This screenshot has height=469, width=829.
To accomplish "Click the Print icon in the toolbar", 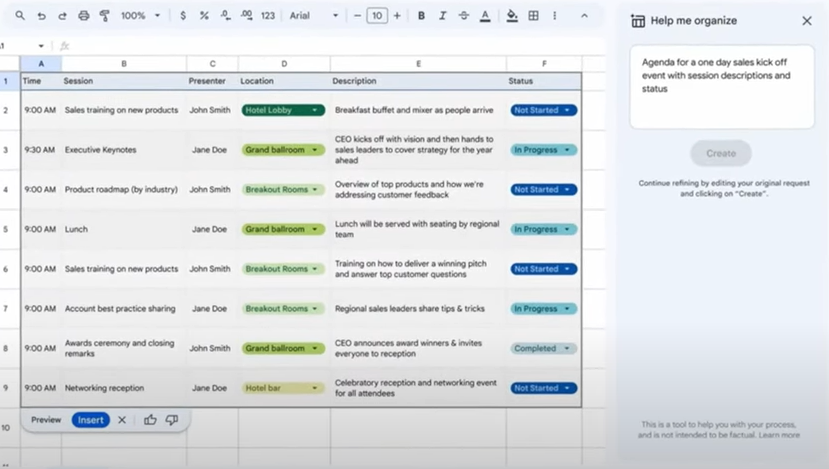I will point(83,16).
